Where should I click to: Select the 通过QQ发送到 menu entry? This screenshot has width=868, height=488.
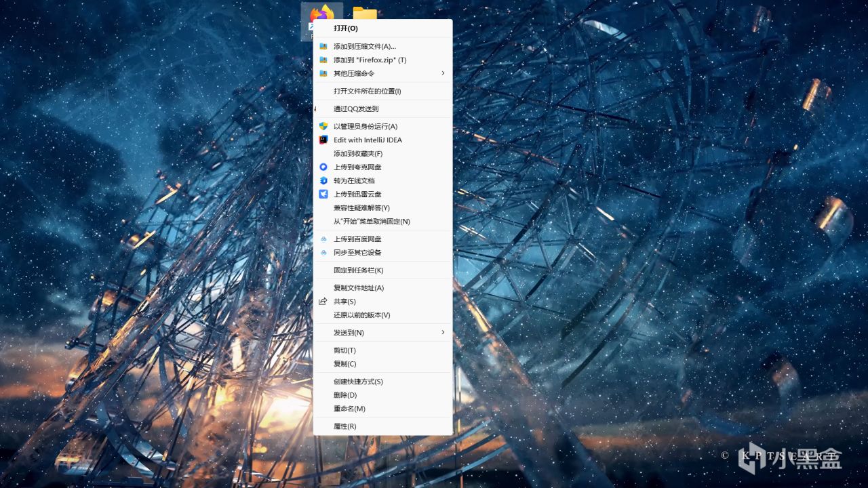[x=382, y=109]
